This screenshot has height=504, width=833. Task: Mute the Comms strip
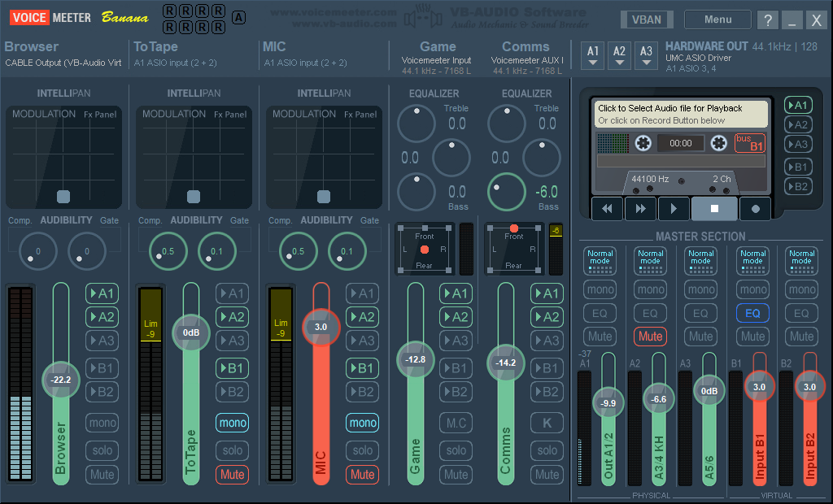click(x=547, y=474)
